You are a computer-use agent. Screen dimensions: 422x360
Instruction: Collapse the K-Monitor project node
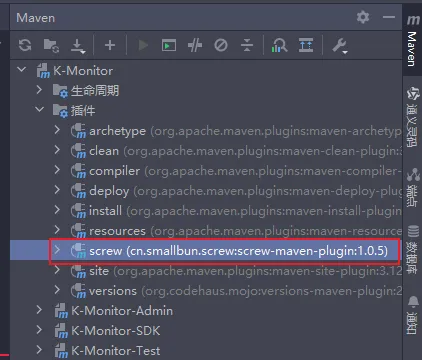pos(22,70)
